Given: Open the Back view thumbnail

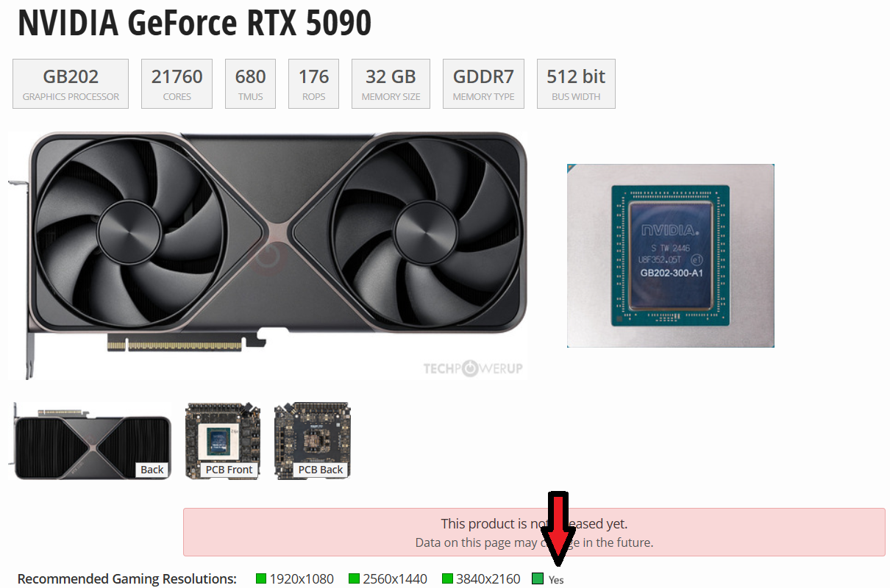Looking at the screenshot, I should point(92,441).
